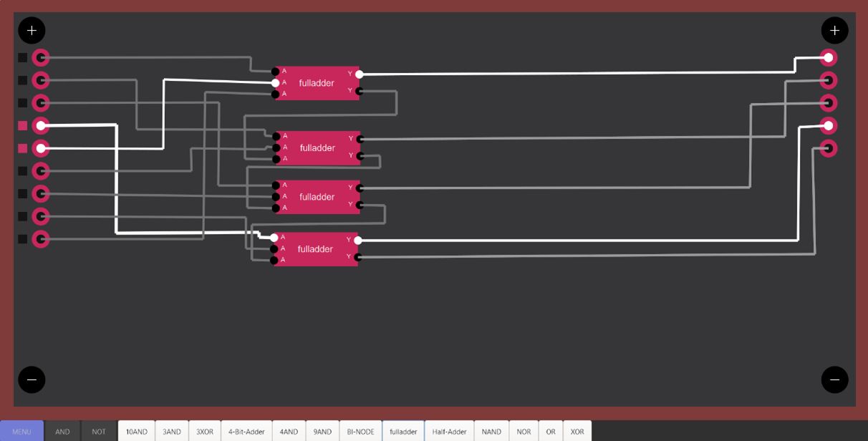Zoom in with the top-left plus button
Screen dimensions: 868x441
click(x=31, y=30)
